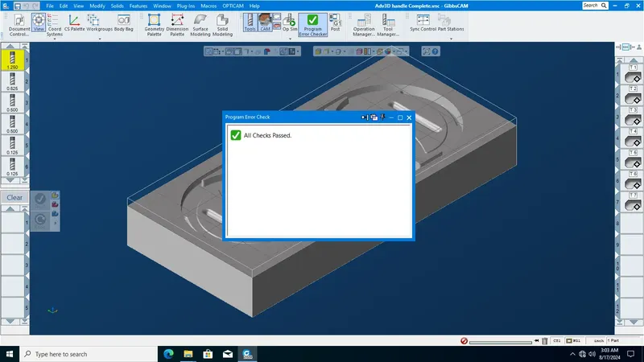Expand the Op Sim dropdown arrow
The width and height of the screenshot is (644, 362).
click(x=290, y=39)
